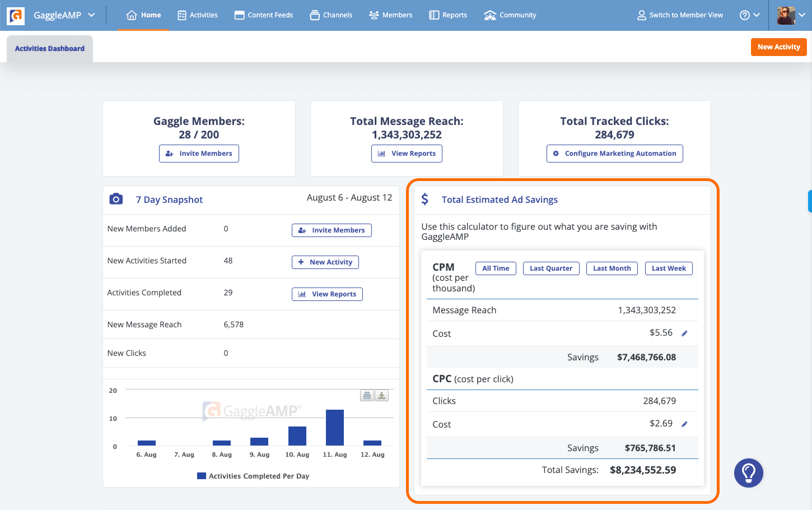Open the help question mark dropdown

[750, 15]
